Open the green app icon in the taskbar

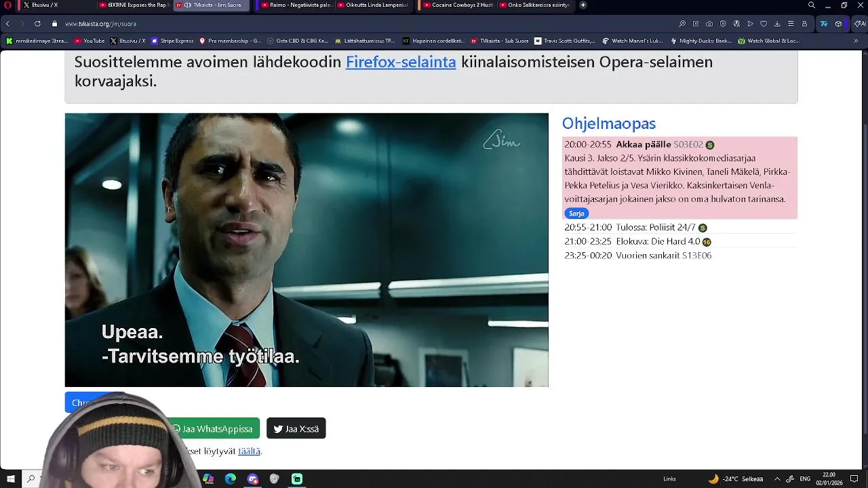(x=297, y=479)
